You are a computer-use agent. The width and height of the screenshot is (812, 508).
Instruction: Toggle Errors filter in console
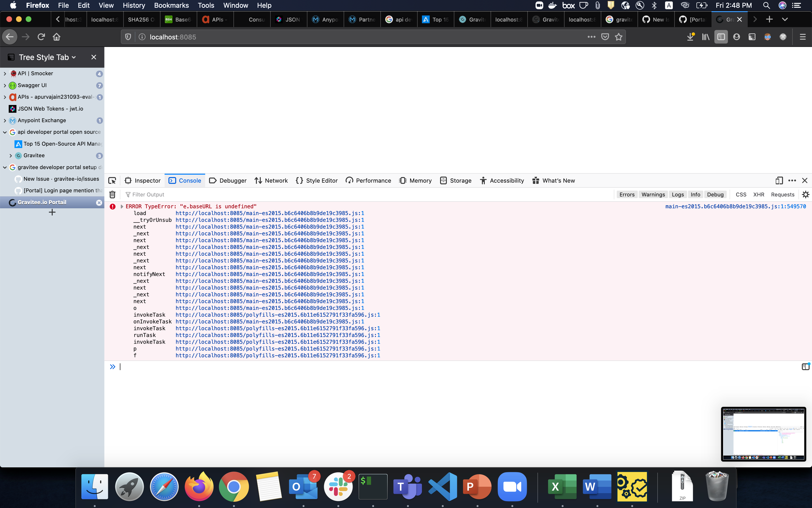click(627, 194)
